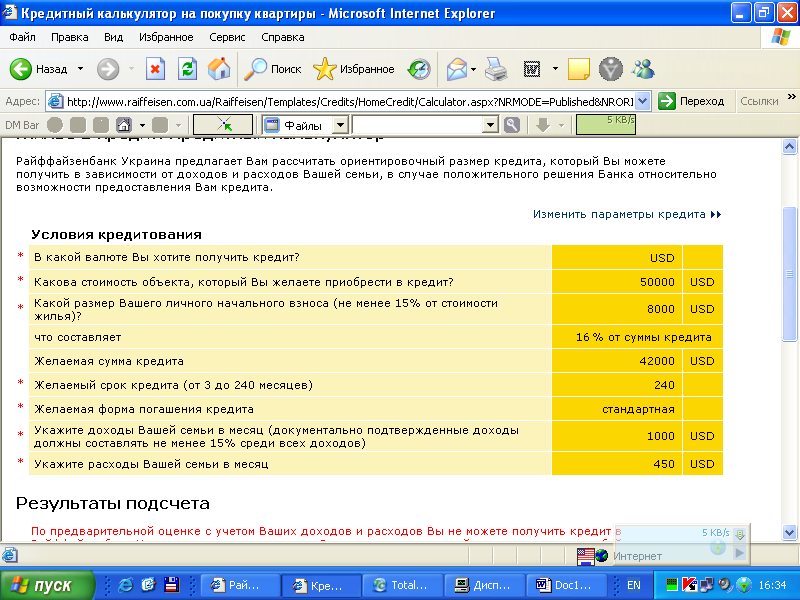
Task: Open Favorites (Избранное) star button
Action: click(x=354, y=69)
